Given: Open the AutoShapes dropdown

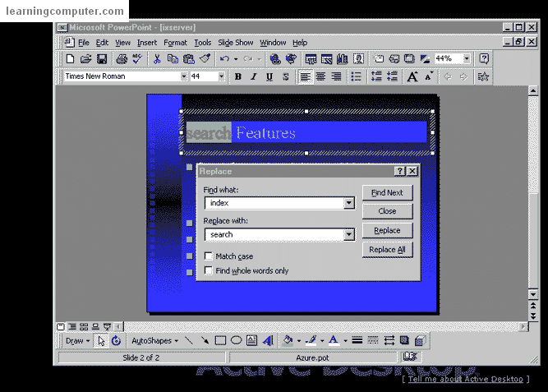Looking at the screenshot, I should point(154,340).
